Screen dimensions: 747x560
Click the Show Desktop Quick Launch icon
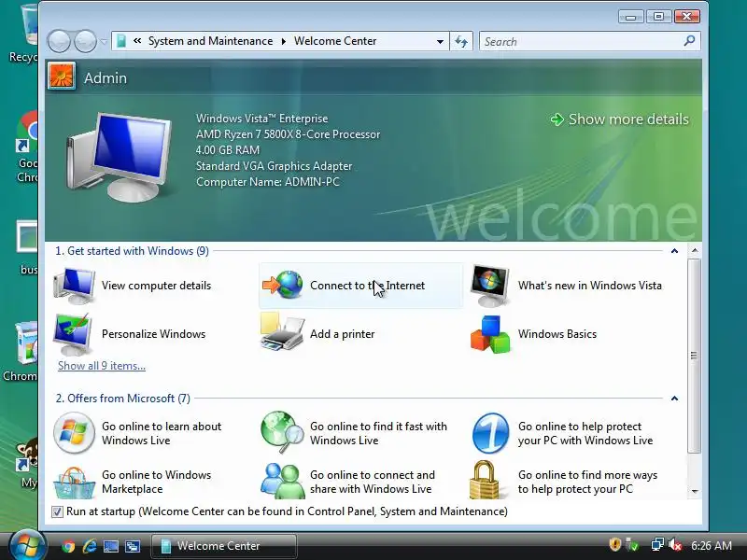[x=111, y=546]
